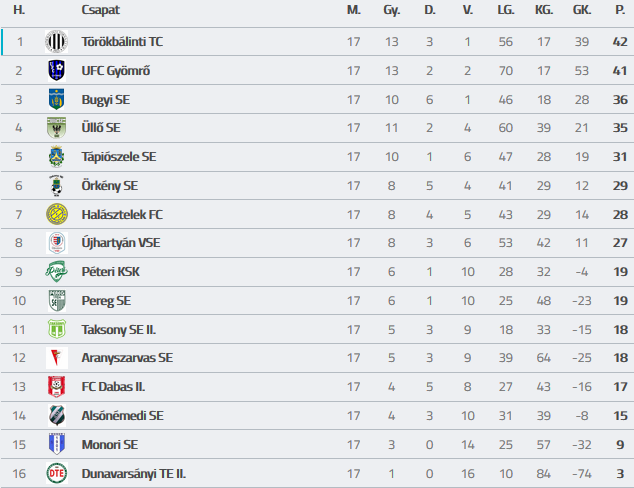
Task: Open the Pereg SE team link
Action: tap(106, 301)
